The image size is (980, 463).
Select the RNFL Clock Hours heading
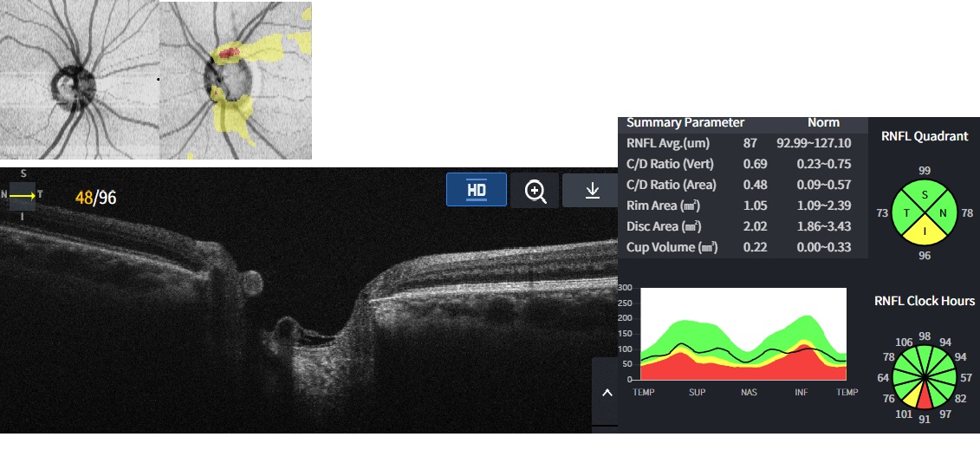click(x=925, y=301)
